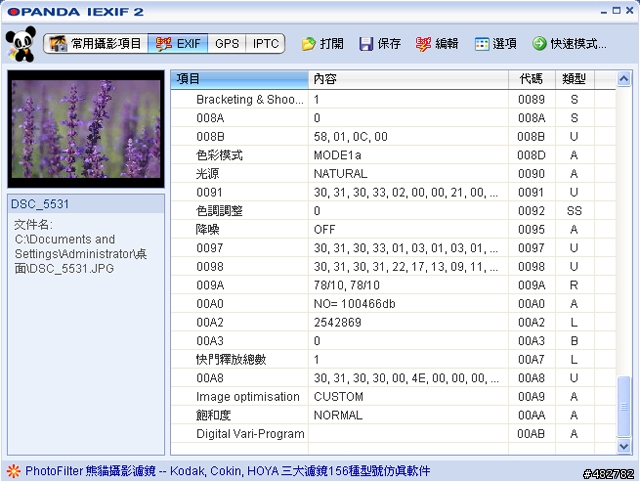
Task: Select the 降噪 row
Action: tap(393, 229)
